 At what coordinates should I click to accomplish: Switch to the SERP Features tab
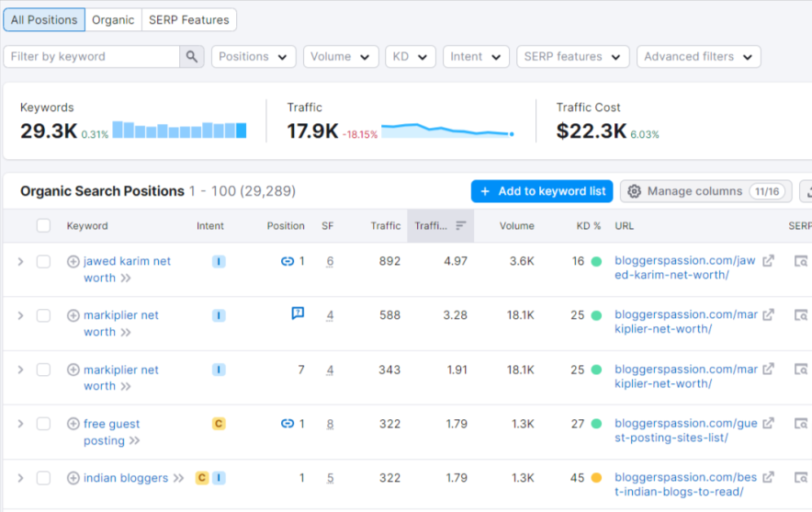tap(189, 20)
